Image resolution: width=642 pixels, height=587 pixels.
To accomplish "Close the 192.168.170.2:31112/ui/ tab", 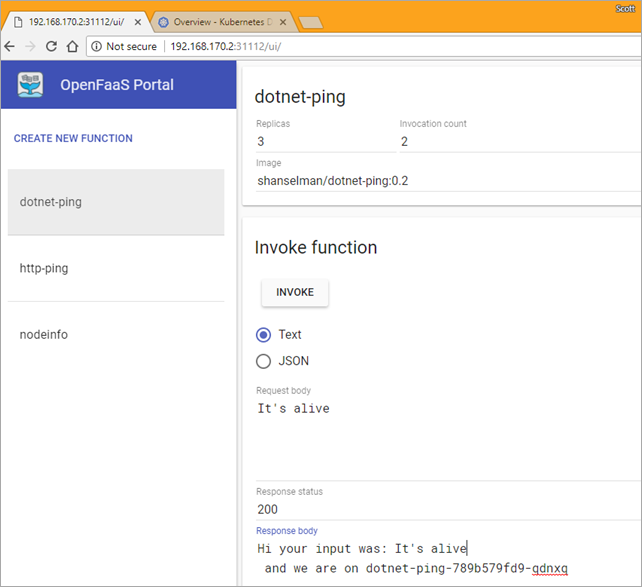I will (138, 22).
